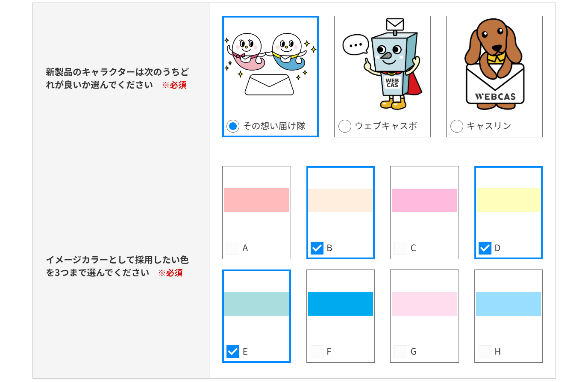Untick the checkbox for color E

coord(233,351)
